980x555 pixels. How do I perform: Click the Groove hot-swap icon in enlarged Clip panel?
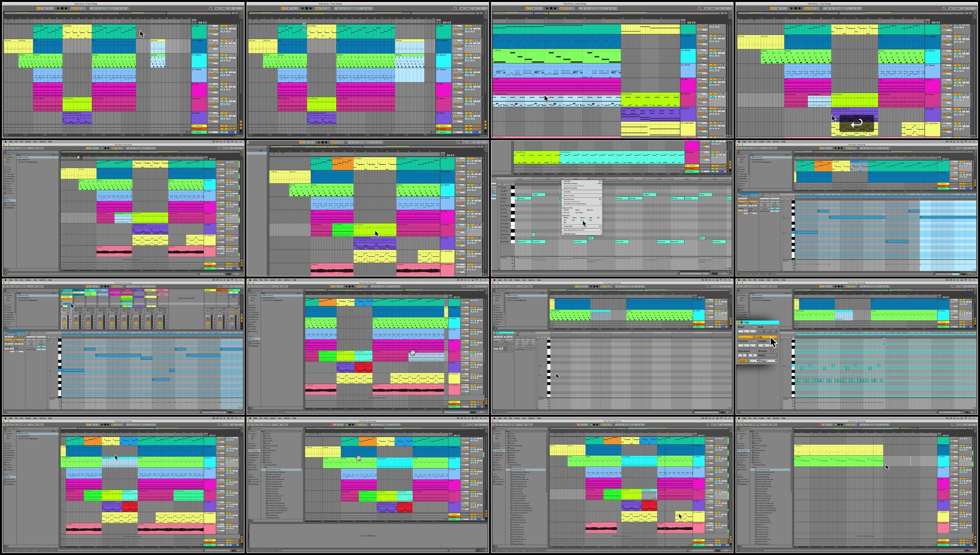pos(772,351)
